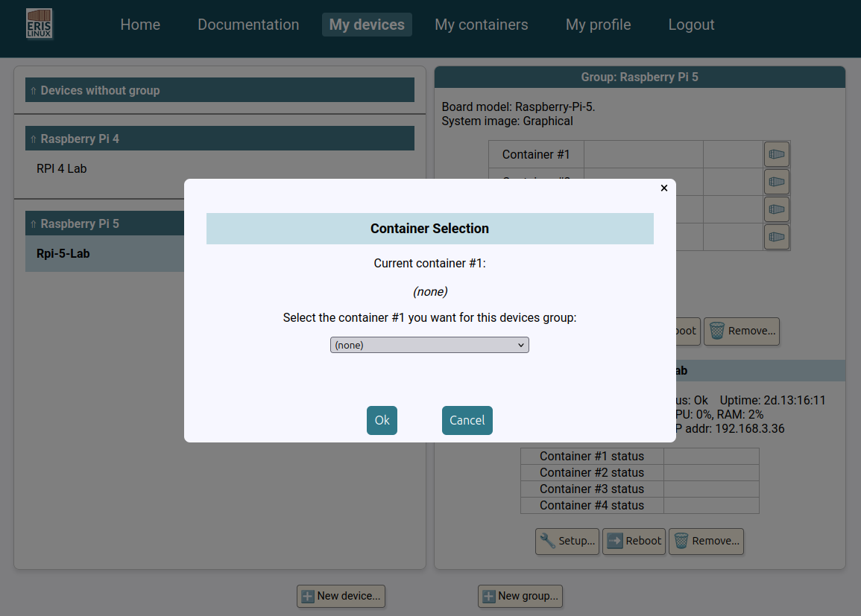Viewport: 861px width, 616px height.
Task: Confirm the selection with Ok
Action: 382,420
